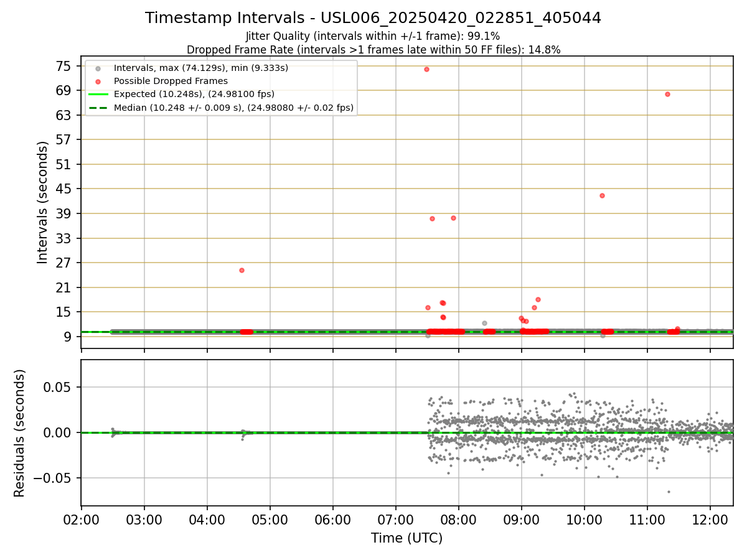The height and width of the screenshot is (560, 747).
Task: Click the "Intervals (seconds)" y-axis label
Action: tap(42, 202)
